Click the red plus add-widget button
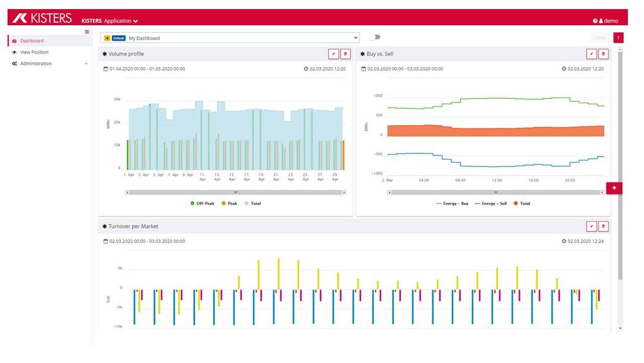Screen dimensions: 644x363 click(614, 188)
